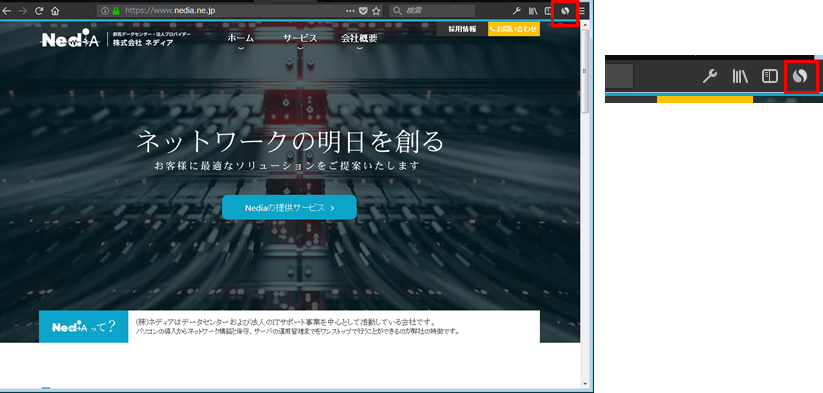
Task: Click the Nediaの提供サービス button
Action: (x=289, y=207)
